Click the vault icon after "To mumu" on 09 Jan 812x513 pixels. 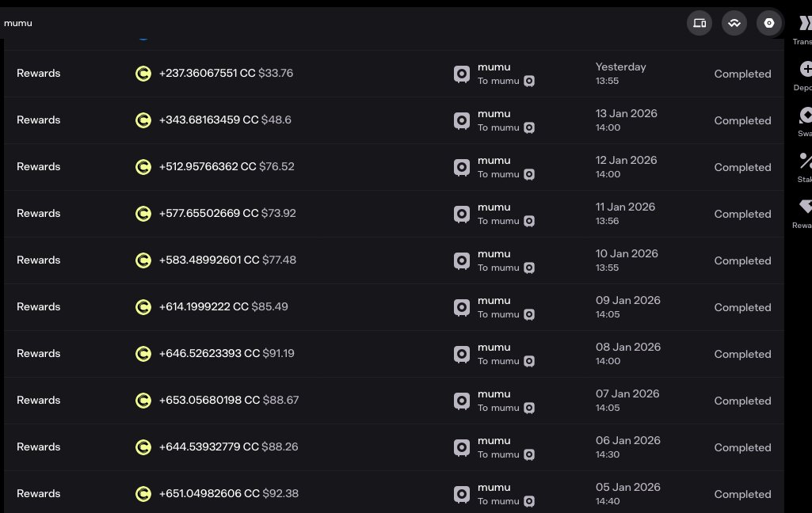pyautogui.click(x=529, y=314)
